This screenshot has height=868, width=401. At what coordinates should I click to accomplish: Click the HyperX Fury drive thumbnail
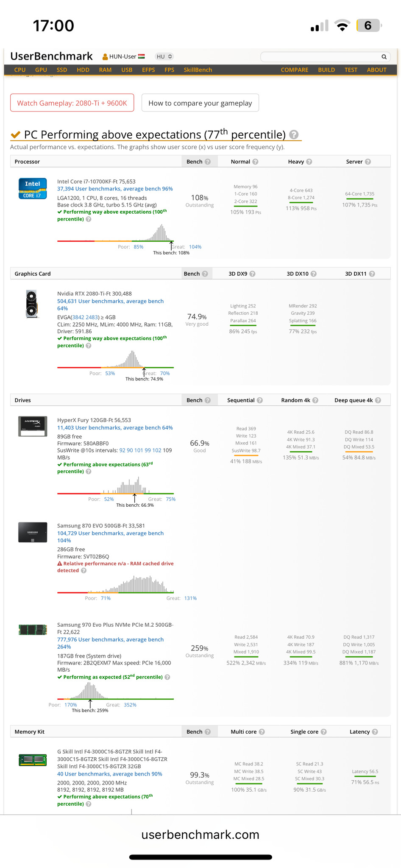click(33, 426)
